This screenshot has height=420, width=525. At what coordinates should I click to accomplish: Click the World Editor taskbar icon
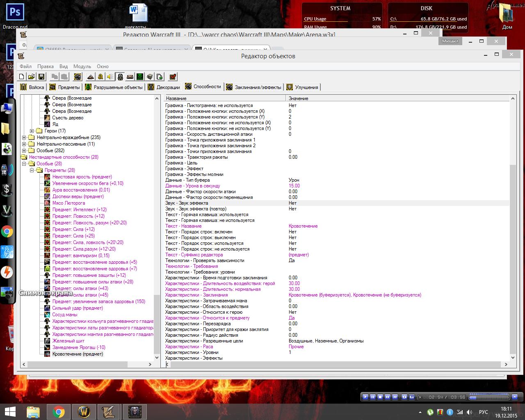(109, 411)
